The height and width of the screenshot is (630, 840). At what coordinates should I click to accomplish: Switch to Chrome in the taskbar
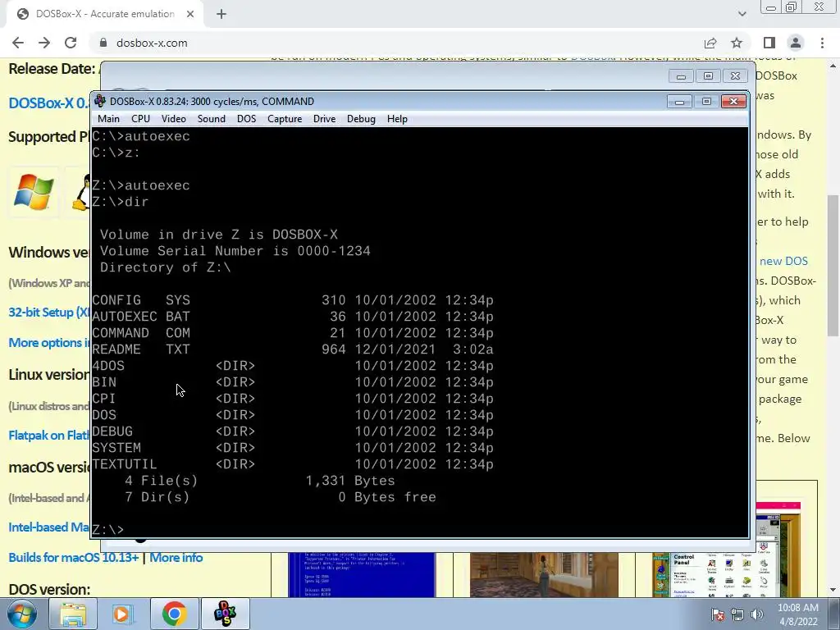coord(174,614)
